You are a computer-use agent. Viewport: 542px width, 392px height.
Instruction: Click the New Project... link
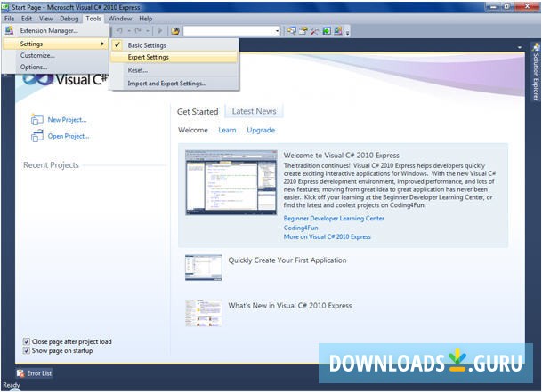point(67,120)
